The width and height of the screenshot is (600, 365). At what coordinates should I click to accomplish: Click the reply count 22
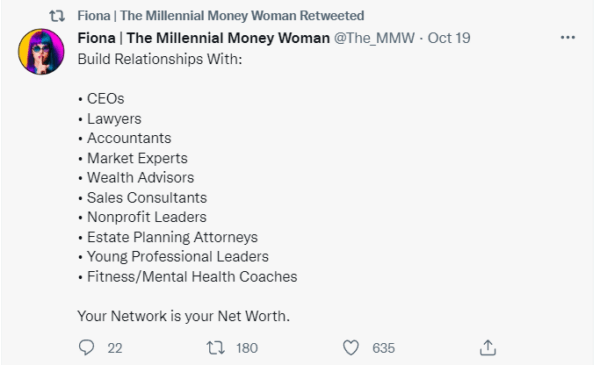(115, 348)
